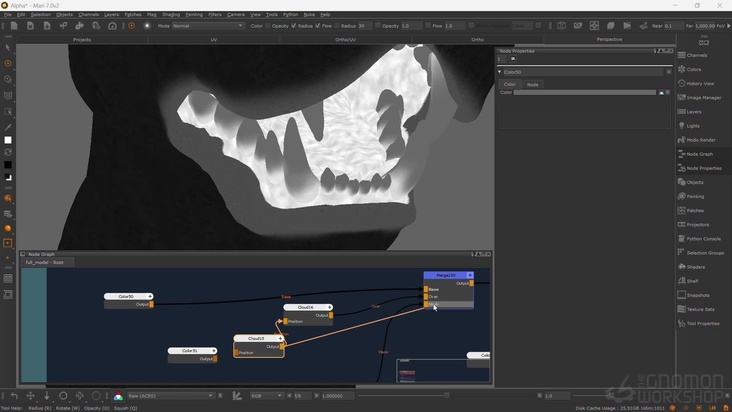The image size is (732, 412).
Task: Click the Color swatch bar in Node Properties
Action: (584, 92)
